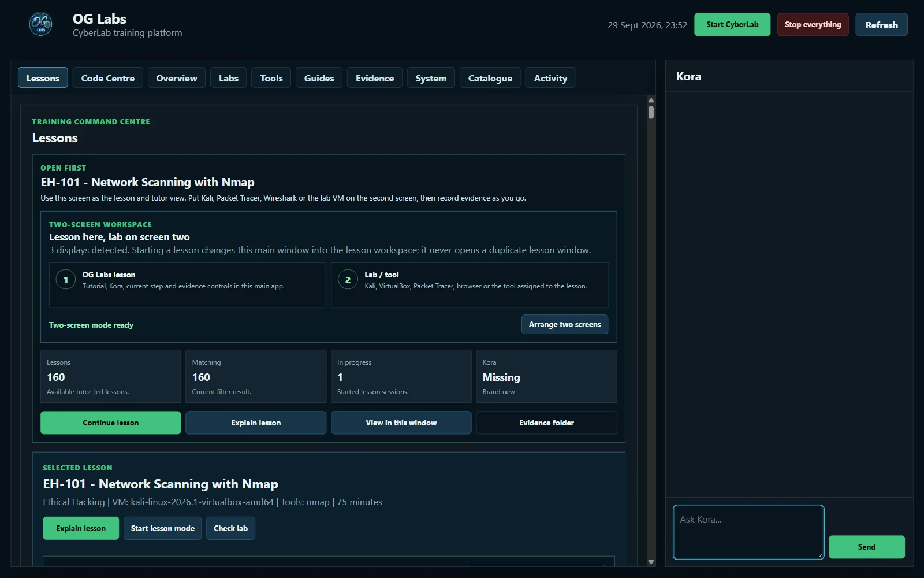Click the red Stop everything button
Screen dimensions: 924x578
pos(813,24)
